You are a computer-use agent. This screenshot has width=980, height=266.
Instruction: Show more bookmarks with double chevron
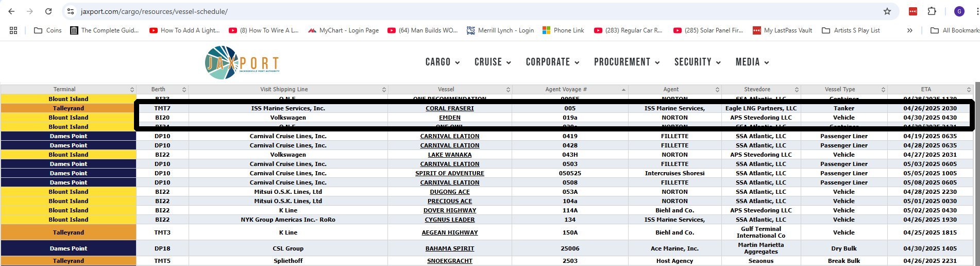[x=909, y=30]
